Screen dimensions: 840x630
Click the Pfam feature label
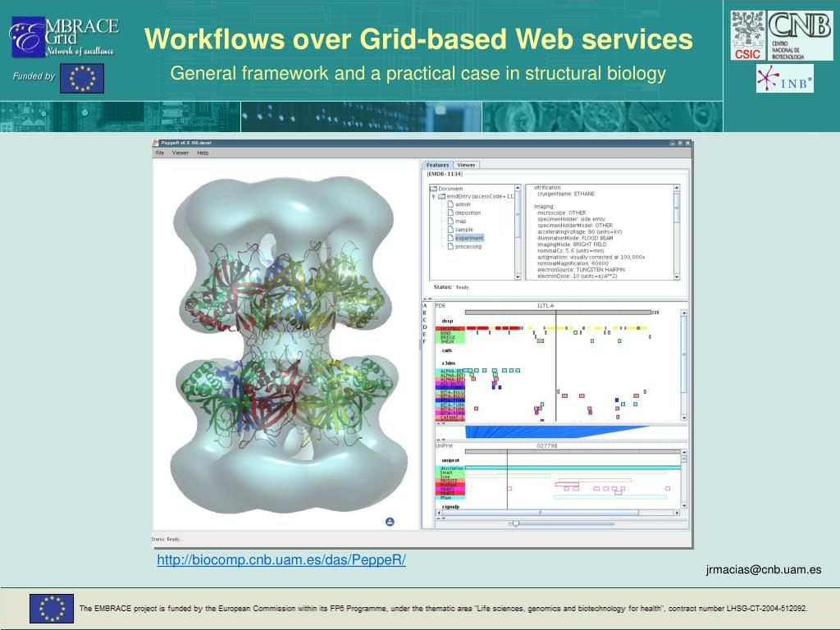click(450, 498)
